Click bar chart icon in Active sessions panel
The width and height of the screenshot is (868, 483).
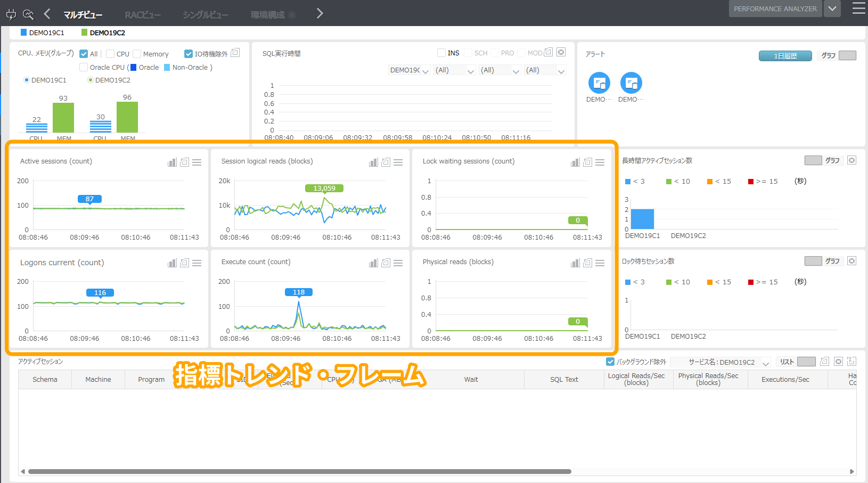tap(172, 162)
